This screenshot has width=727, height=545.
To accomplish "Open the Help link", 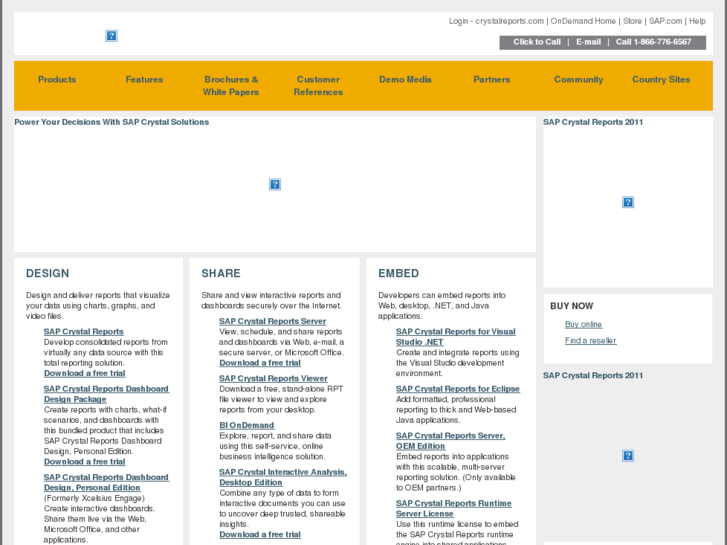I will [697, 21].
